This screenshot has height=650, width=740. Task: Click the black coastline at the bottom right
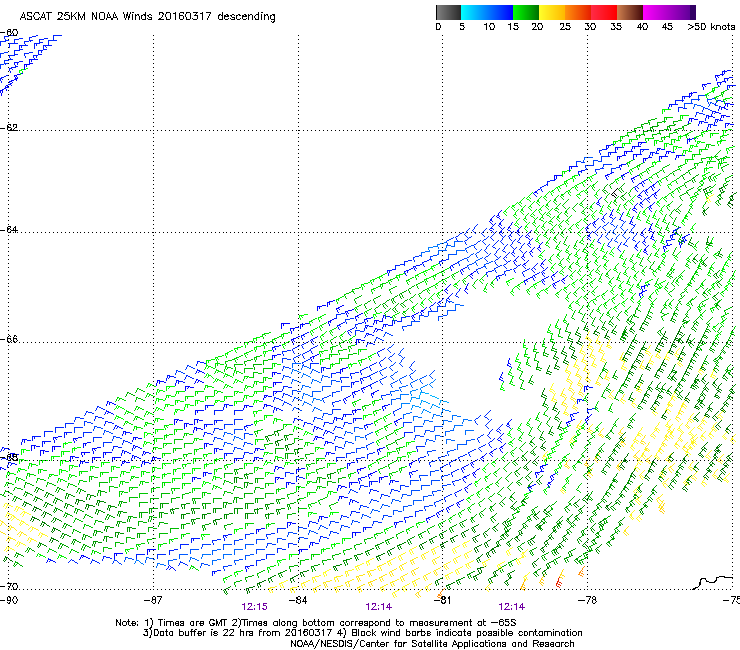714,582
